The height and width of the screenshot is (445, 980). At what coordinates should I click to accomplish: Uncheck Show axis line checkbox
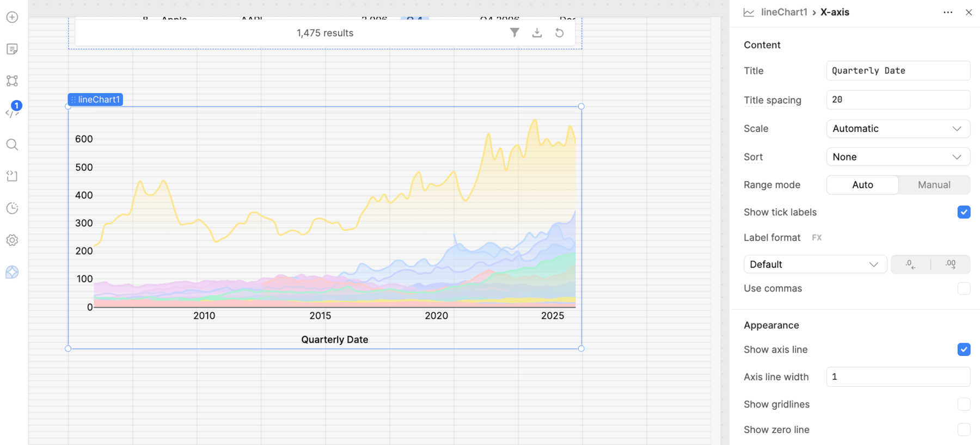(x=964, y=349)
